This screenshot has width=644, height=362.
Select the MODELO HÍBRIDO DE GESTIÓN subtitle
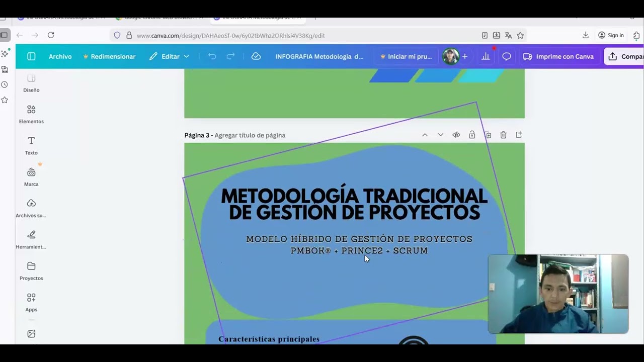[x=359, y=239]
